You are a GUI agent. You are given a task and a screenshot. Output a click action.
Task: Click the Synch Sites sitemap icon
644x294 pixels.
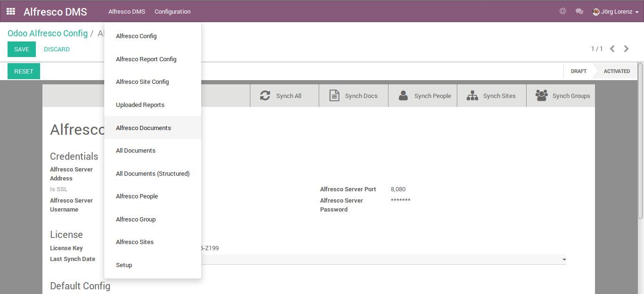(472, 96)
